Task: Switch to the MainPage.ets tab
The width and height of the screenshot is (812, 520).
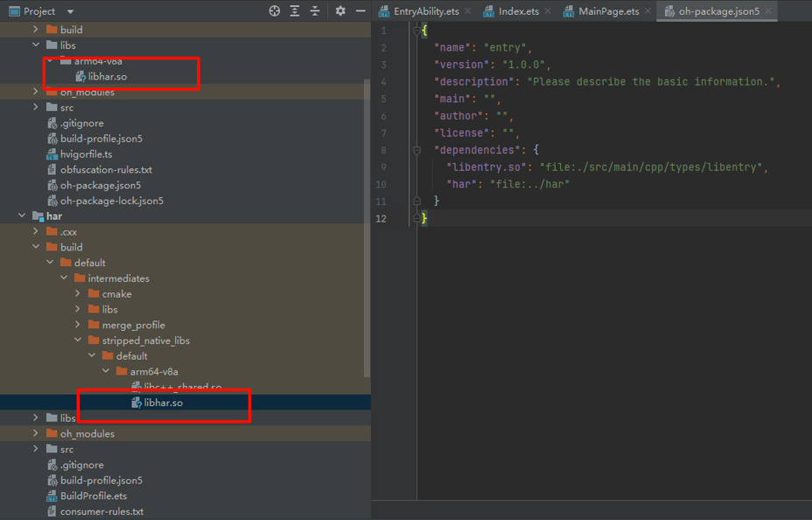Action: tap(608, 11)
